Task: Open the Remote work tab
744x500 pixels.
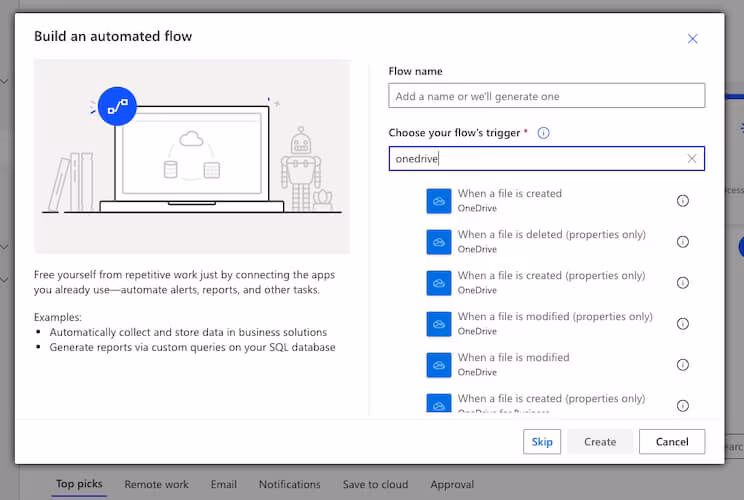Action: [x=157, y=484]
